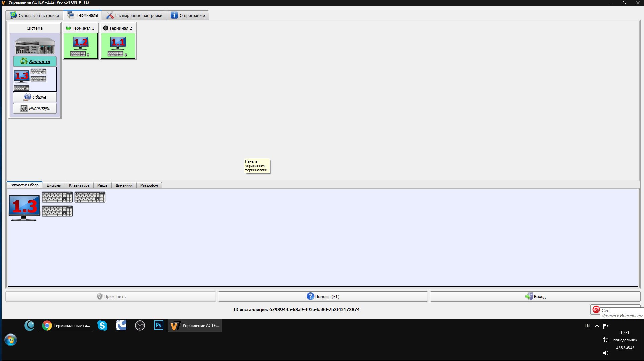Click the Windows Start button
This screenshot has height=361, width=644.
11,340
